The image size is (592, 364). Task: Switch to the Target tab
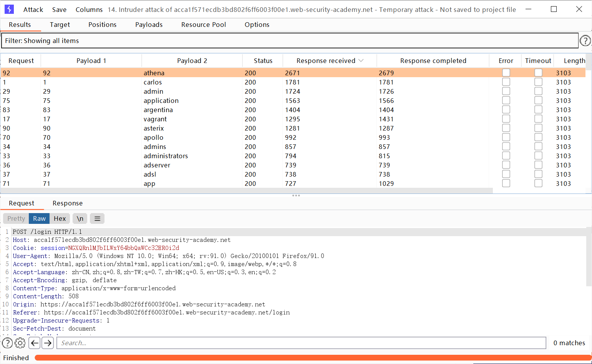pos(60,25)
